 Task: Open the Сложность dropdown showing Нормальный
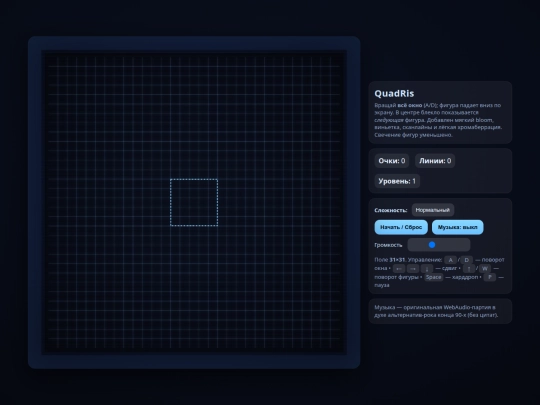pos(433,210)
